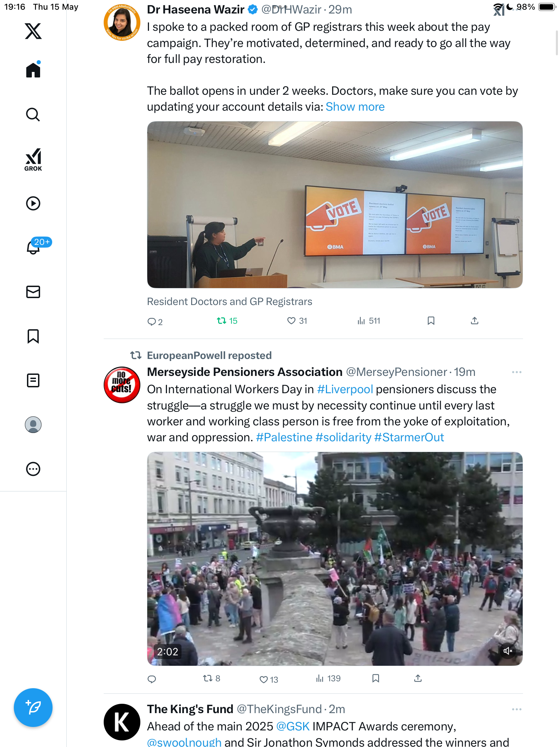This screenshot has height=747, width=560.
Task: Unmute the Liverpool rally video
Action: pyautogui.click(x=507, y=651)
